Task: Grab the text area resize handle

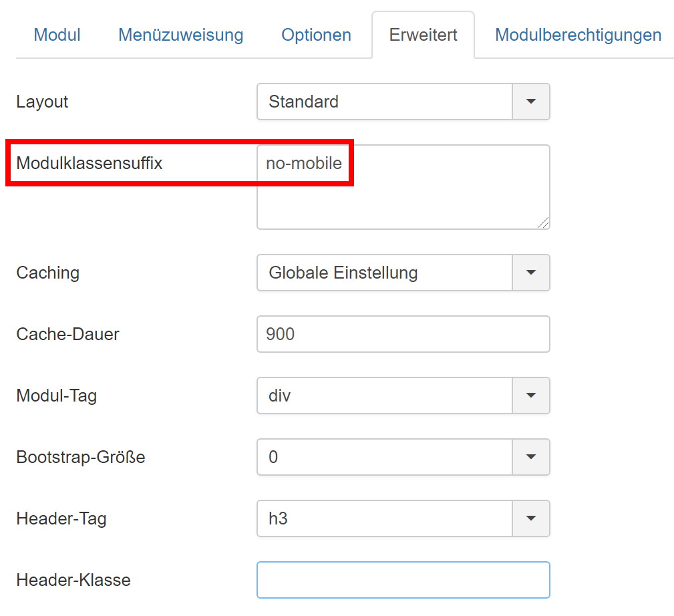Action: pyautogui.click(x=543, y=222)
